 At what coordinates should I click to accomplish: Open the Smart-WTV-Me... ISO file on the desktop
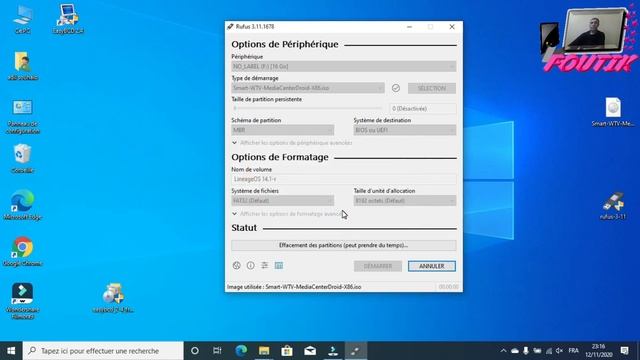613,112
